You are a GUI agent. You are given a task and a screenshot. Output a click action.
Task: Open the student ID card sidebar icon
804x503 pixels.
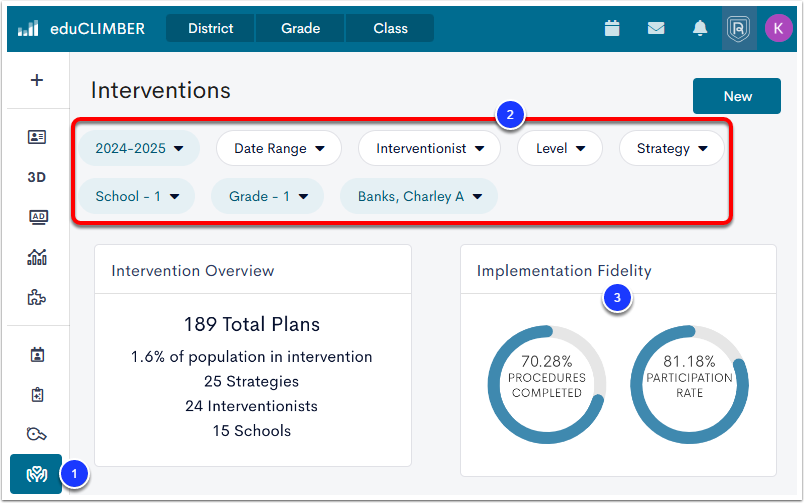pyautogui.click(x=36, y=137)
